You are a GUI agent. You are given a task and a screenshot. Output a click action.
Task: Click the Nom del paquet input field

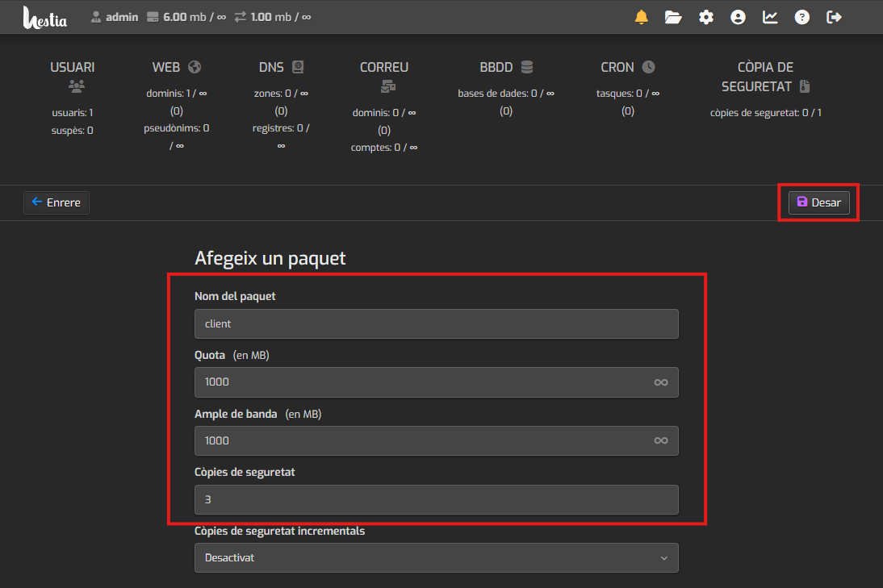click(x=436, y=323)
